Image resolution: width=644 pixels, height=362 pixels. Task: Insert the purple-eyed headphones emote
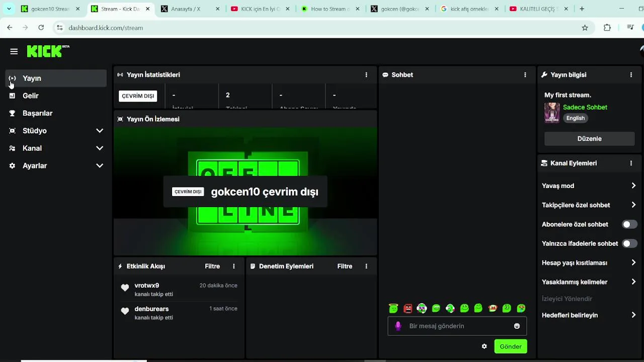coord(422,308)
